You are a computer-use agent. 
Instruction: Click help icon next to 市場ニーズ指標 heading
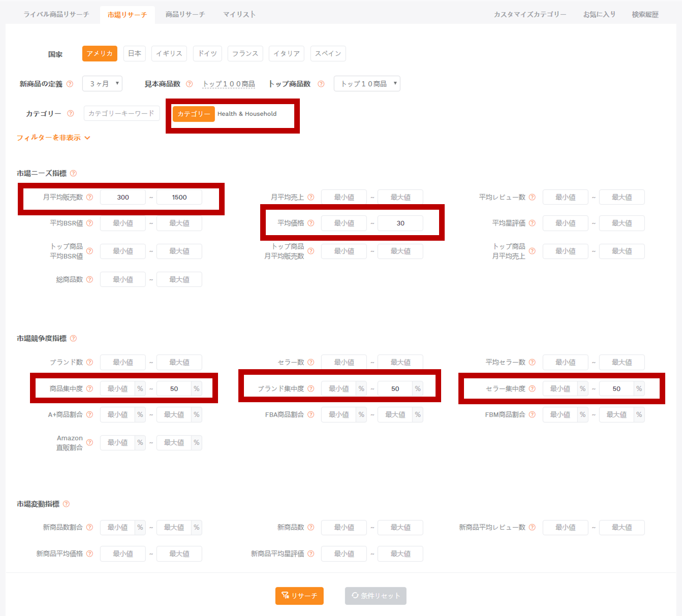point(74,173)
